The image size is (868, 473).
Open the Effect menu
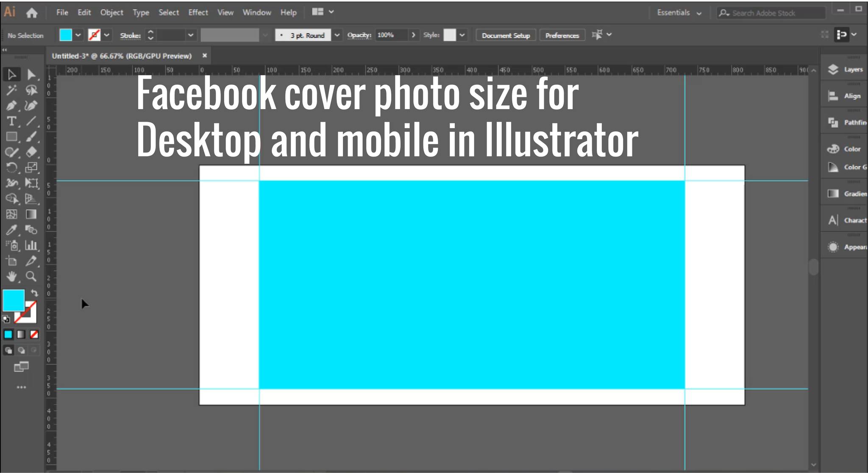pos(198,12)
